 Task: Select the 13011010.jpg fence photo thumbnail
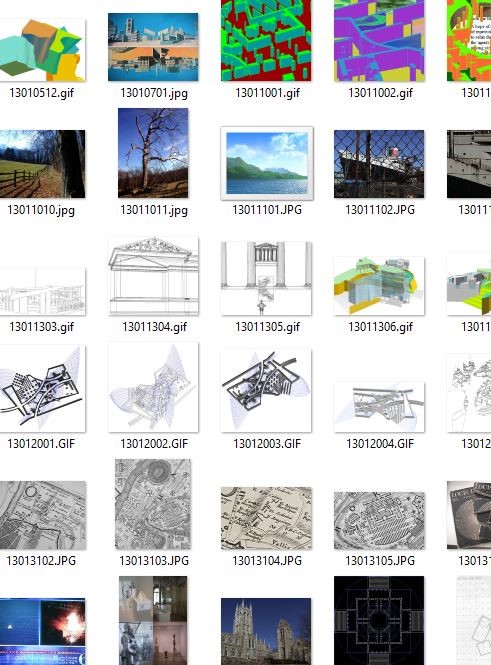point(42,164)
